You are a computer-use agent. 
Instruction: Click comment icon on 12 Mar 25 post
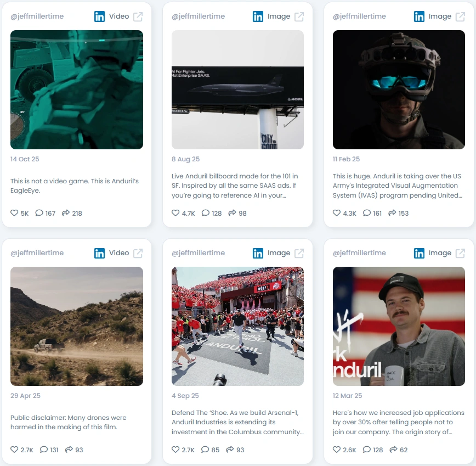(366, 450)
